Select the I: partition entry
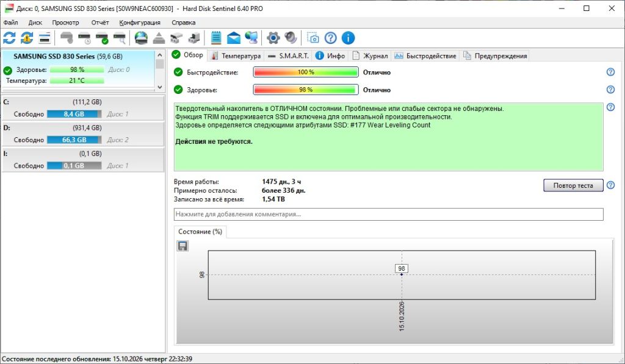 click(83, 160)
